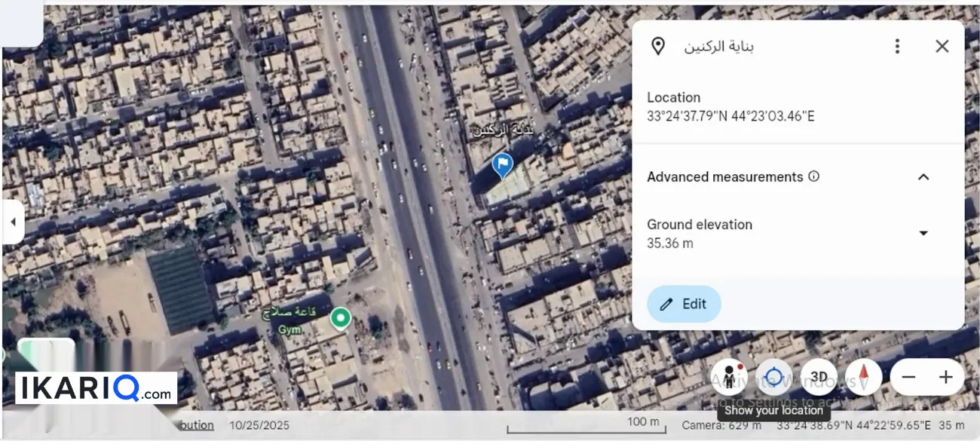
Task: Click the Advanced measurements info icon
Action: tap(813, 176)
